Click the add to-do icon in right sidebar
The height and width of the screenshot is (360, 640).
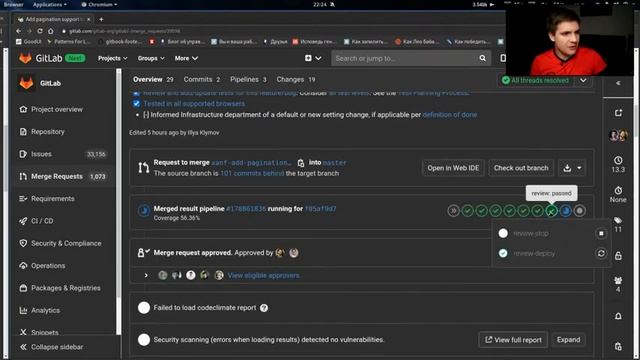click(618, 113)
